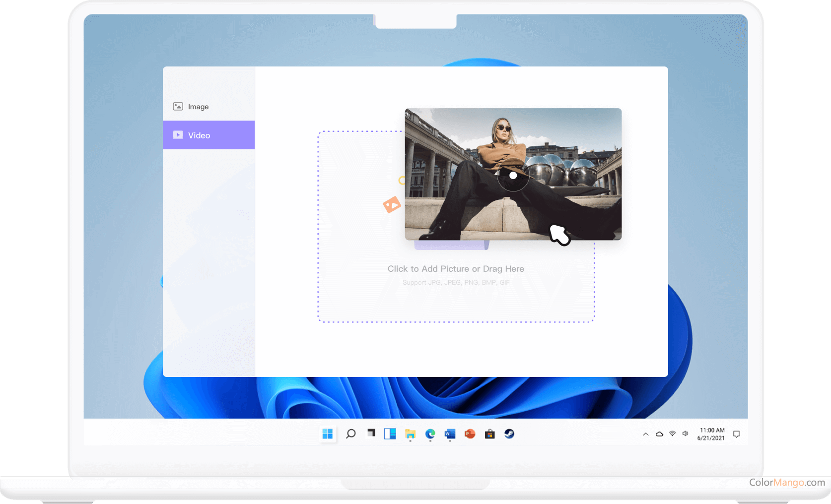Screen dimensions: 831x504
Task: Click the 'Support JPG, JPEG, PNG, BMP, GIF' text
Action: click(456, 283)
